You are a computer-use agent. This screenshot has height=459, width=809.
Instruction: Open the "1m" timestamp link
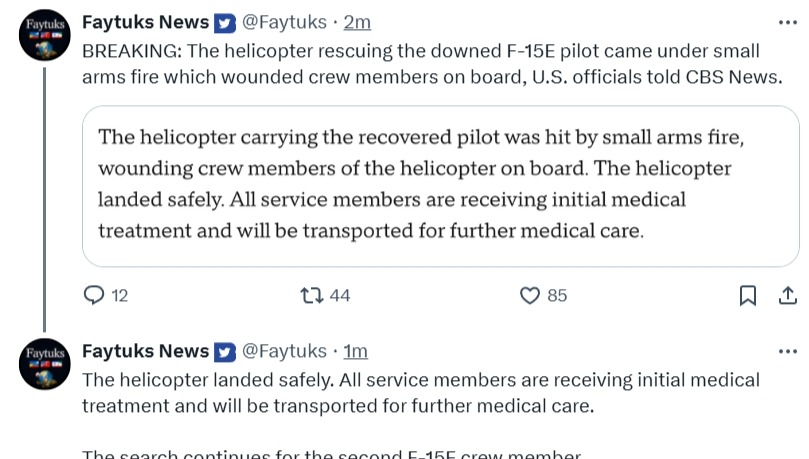tap(356, 351)
